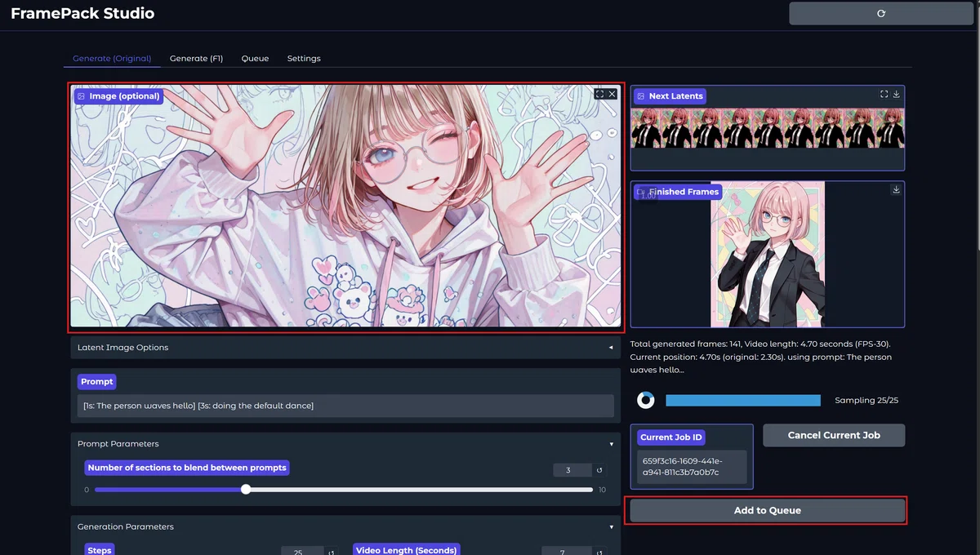This screenshot has width=980, height=555.
Task: Focus the number of sections value box
Action: 572,470
